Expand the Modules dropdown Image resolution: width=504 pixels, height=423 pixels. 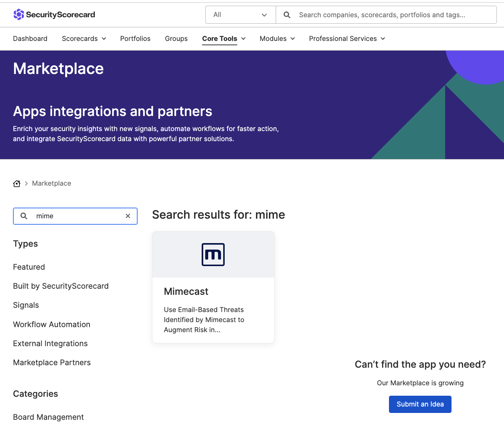293,38
